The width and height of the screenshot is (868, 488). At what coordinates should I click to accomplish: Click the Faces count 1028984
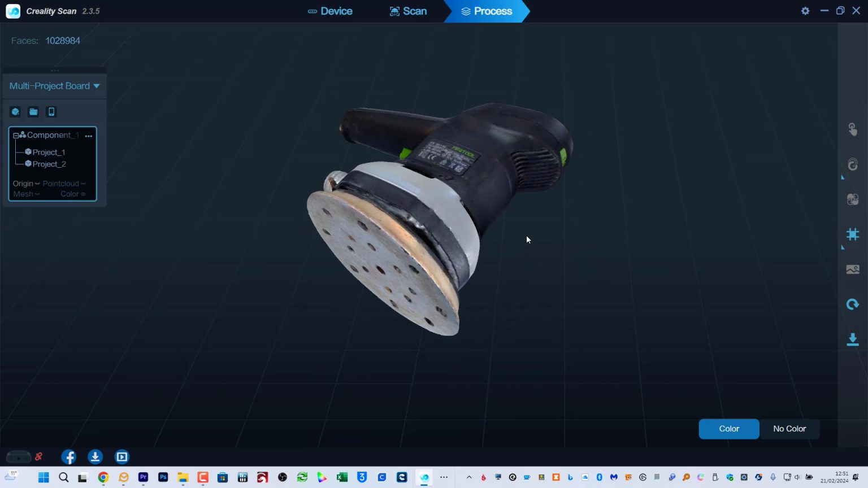tap(63, 41)
